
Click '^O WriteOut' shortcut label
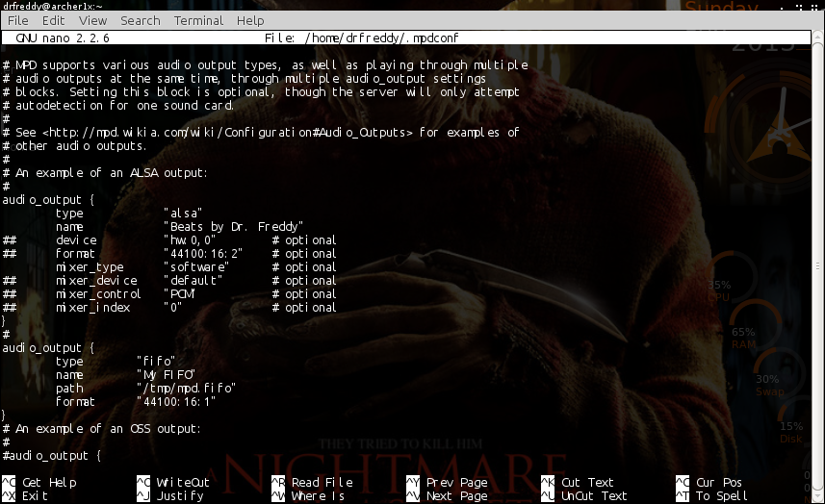coord(173,483)
